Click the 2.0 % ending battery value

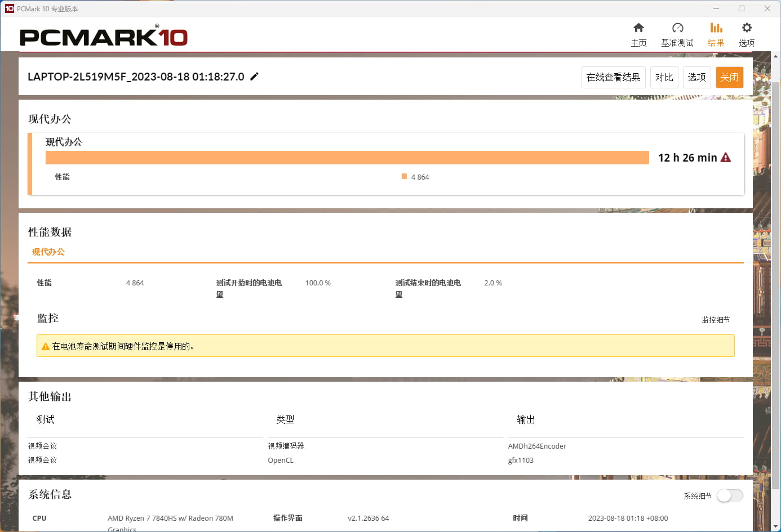(493, 283)
